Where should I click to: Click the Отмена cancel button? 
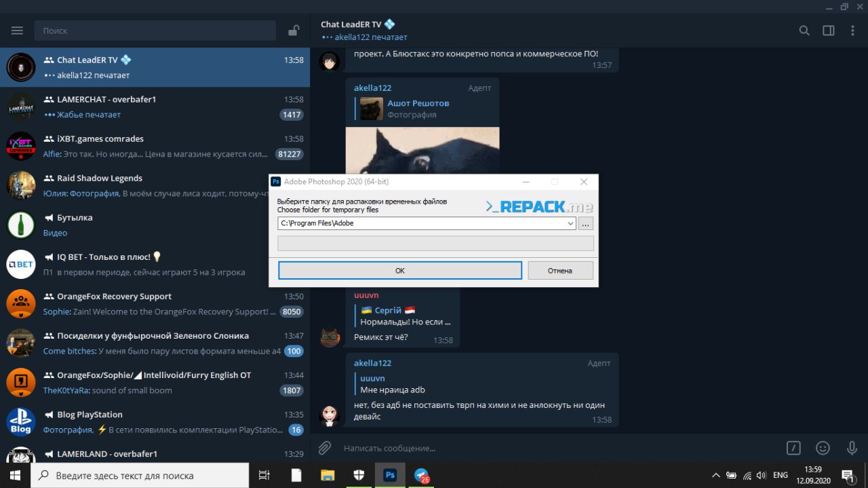tap(560, 270)
